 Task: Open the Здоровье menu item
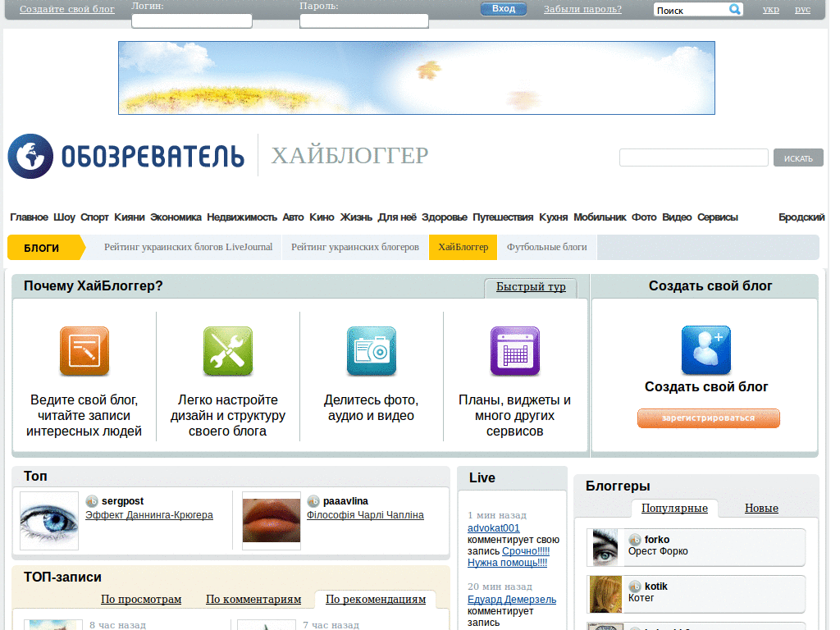(444, 217)
